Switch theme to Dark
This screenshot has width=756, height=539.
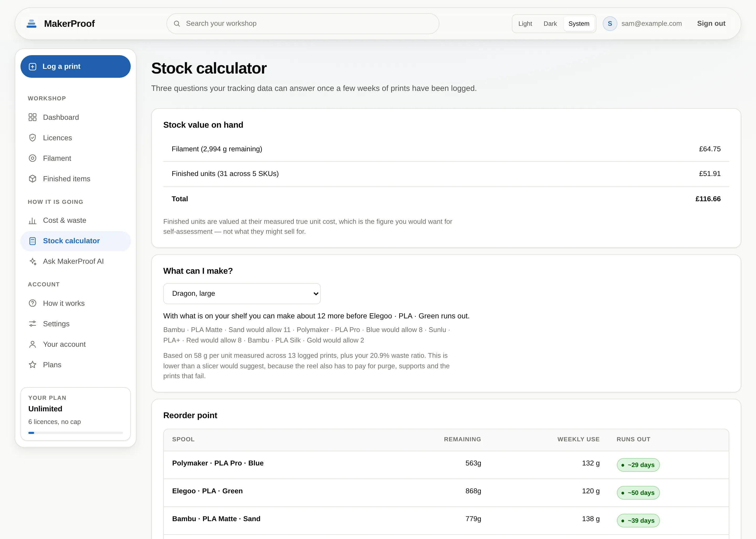(550, 24)
